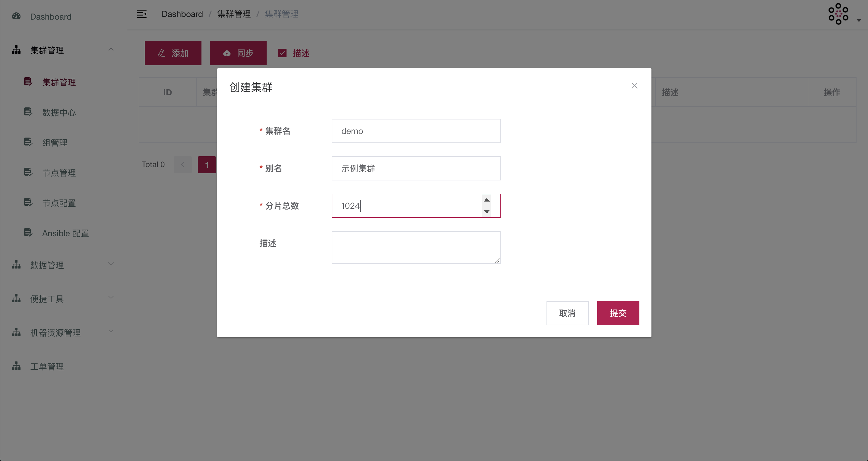Click the 添加 button
Viewport: 868px width, 461px height.
point(173,53)
